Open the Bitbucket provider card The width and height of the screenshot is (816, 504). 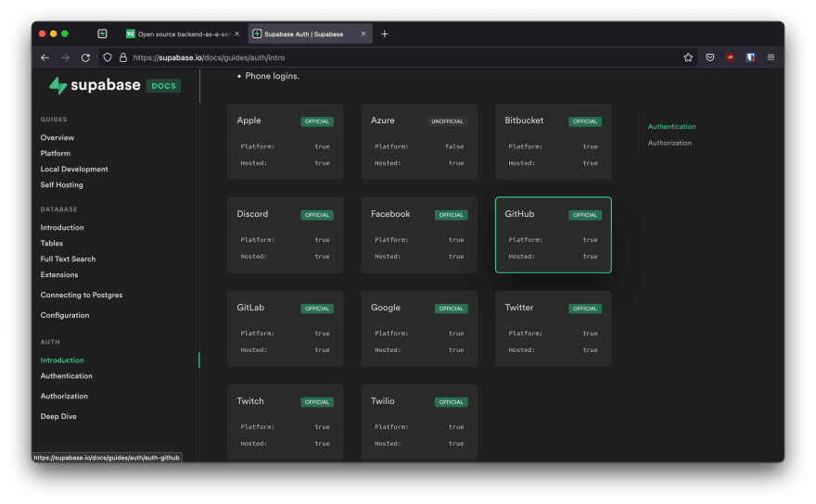point(554,142)
